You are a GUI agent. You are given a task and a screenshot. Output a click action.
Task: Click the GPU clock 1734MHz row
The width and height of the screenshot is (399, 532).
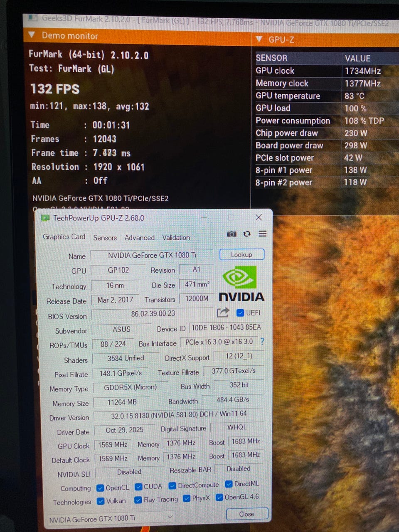click(x=327, y=71)
